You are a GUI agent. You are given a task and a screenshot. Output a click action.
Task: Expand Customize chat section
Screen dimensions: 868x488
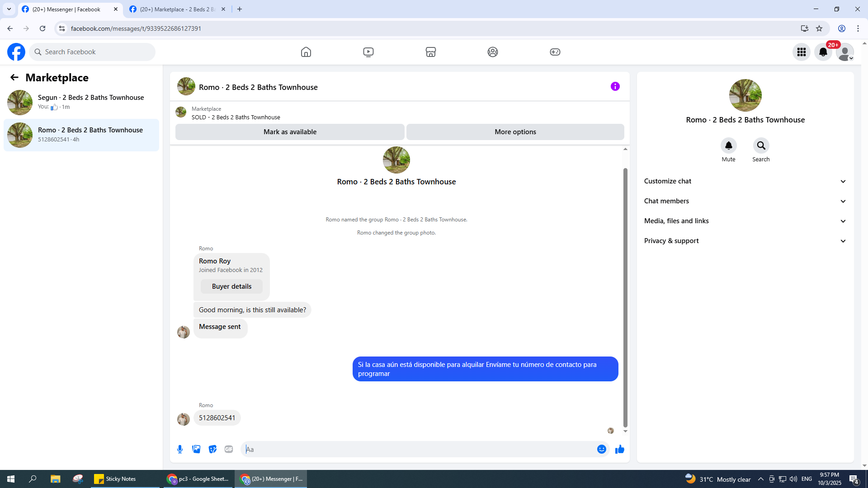click(x=745, y=181)
